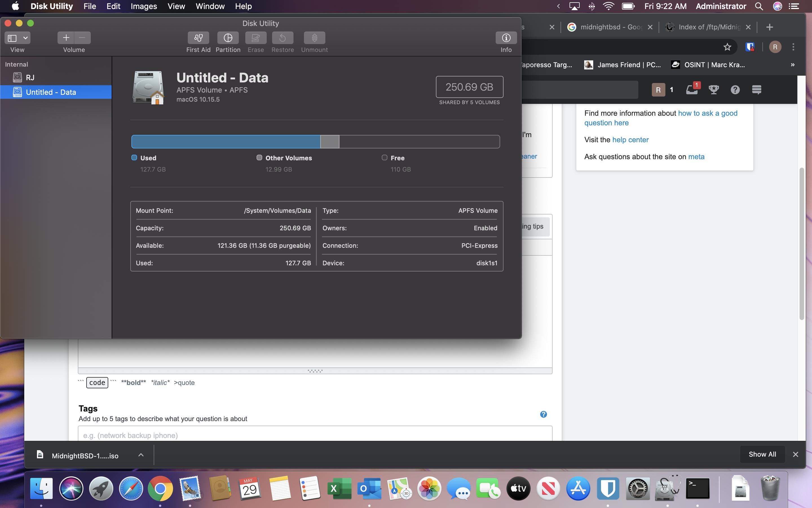Open the Help menu
The height and width of the screenshot is (508, 812).
pyautogui.click(x=243, y=6)
